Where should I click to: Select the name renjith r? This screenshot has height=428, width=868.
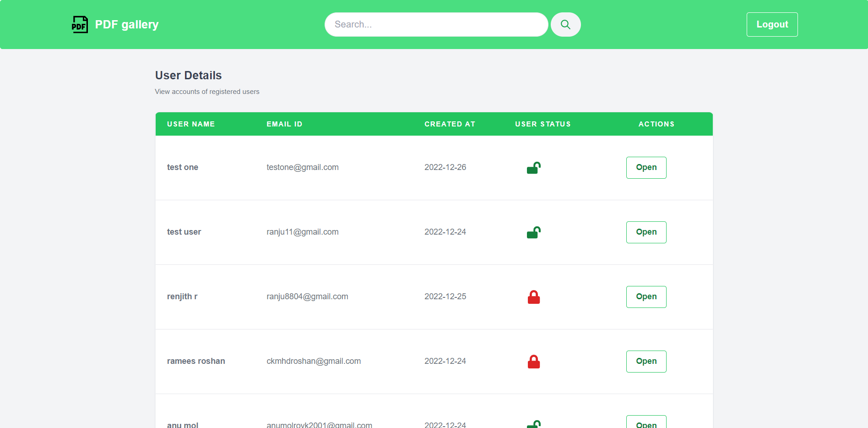pyautogui.click(x=182, y=296)
